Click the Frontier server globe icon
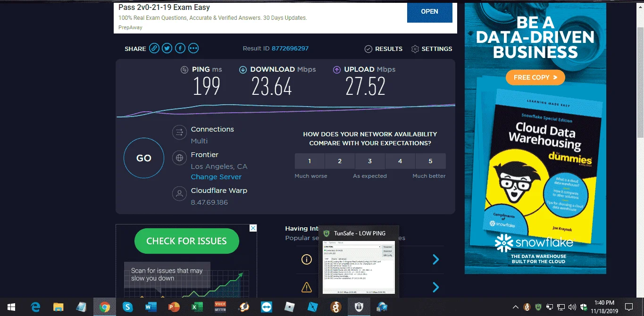Screen dimensions: 644x316 179,158
